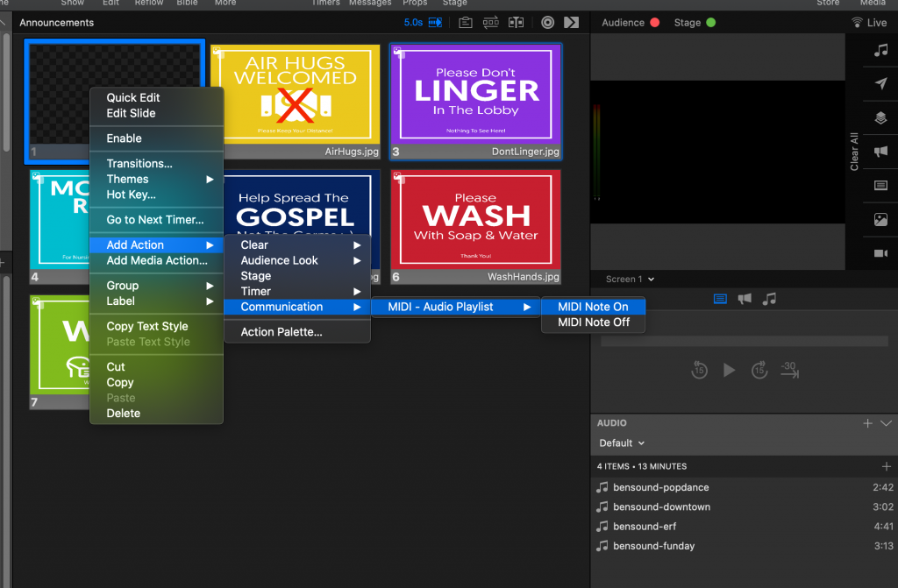This screenshot has width=898, height=588.
Task: Select the WashHands.jpg slide thumbnail
Action: point(476,227)
